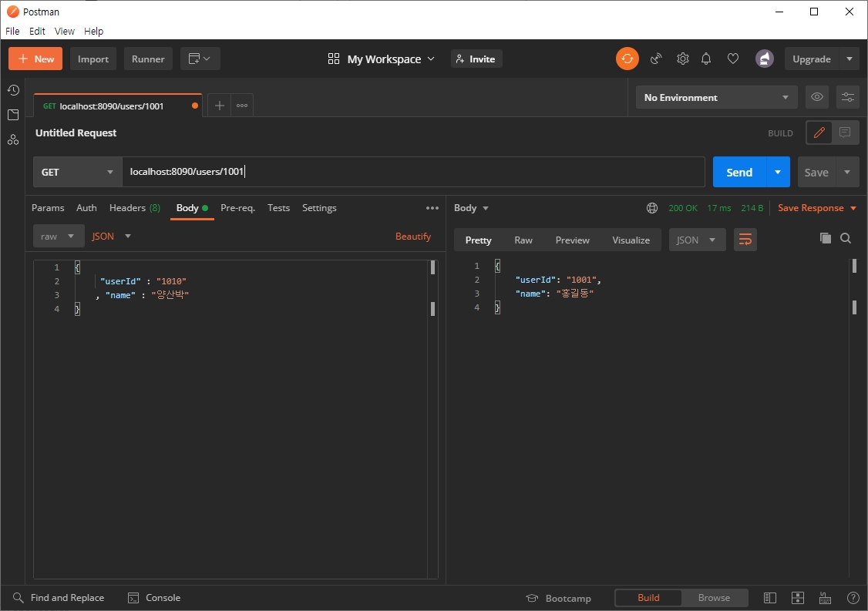Screen dimensions: 868x611
Task: Open Bootcamp in the status bar
Action: click(559, 598)
